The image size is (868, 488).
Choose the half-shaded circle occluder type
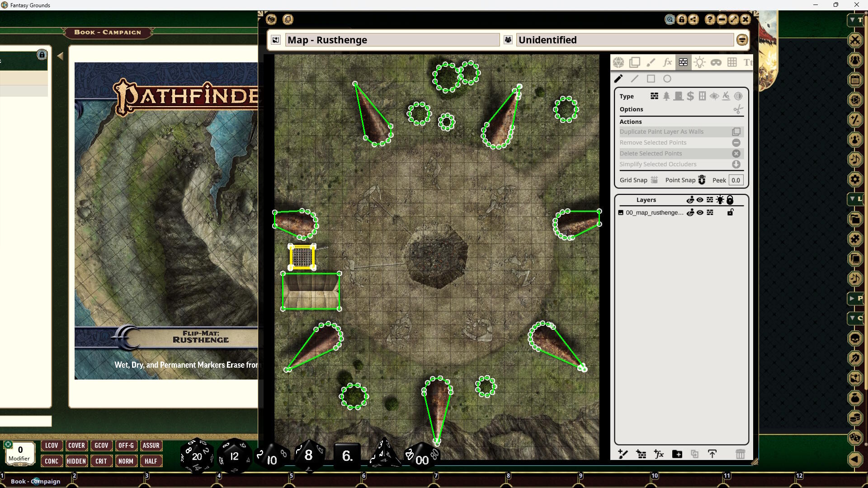(738, 96)
